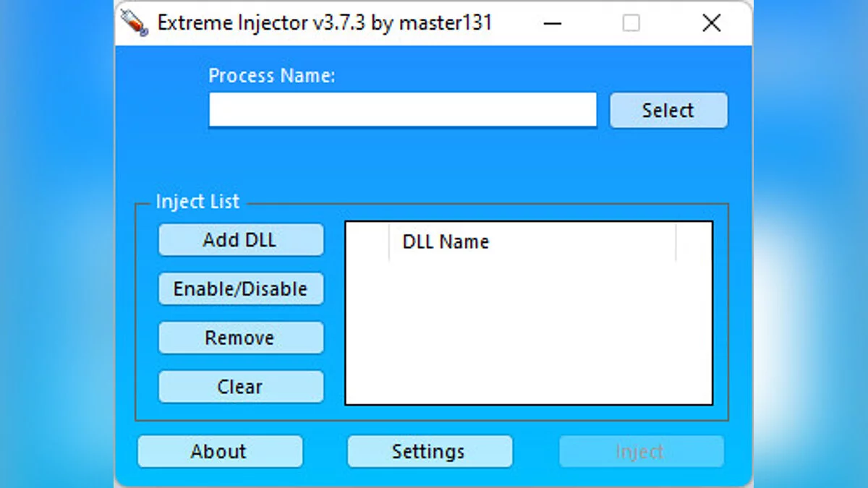Open the Settings window

pyautogui.click(x=429, y=452)
